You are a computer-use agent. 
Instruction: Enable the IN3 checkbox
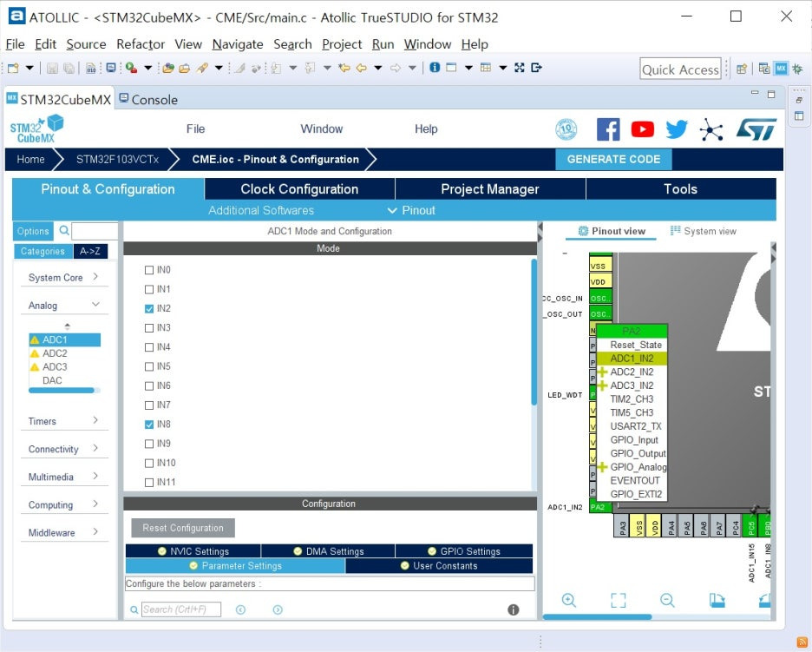(x=149, y=327)
